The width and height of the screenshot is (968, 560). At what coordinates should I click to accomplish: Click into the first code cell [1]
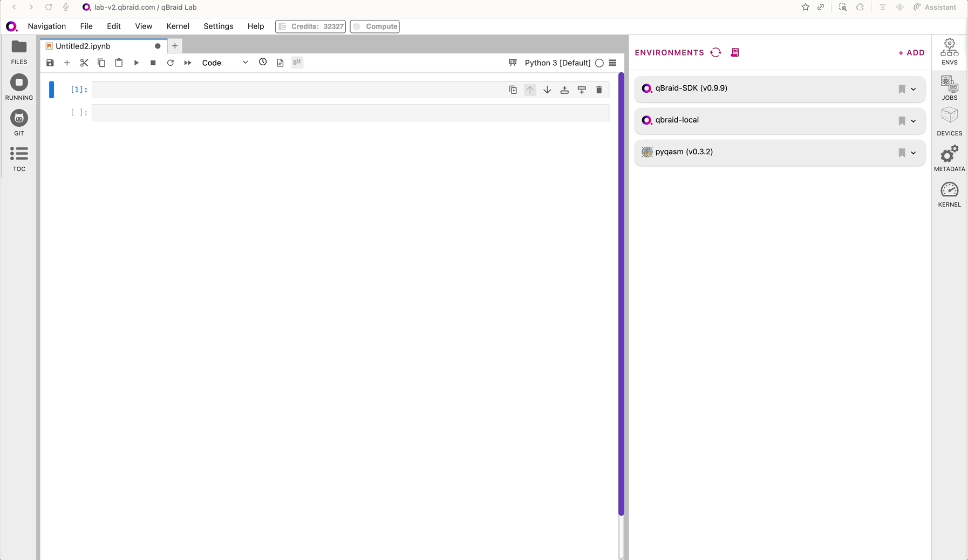point(351,90)
